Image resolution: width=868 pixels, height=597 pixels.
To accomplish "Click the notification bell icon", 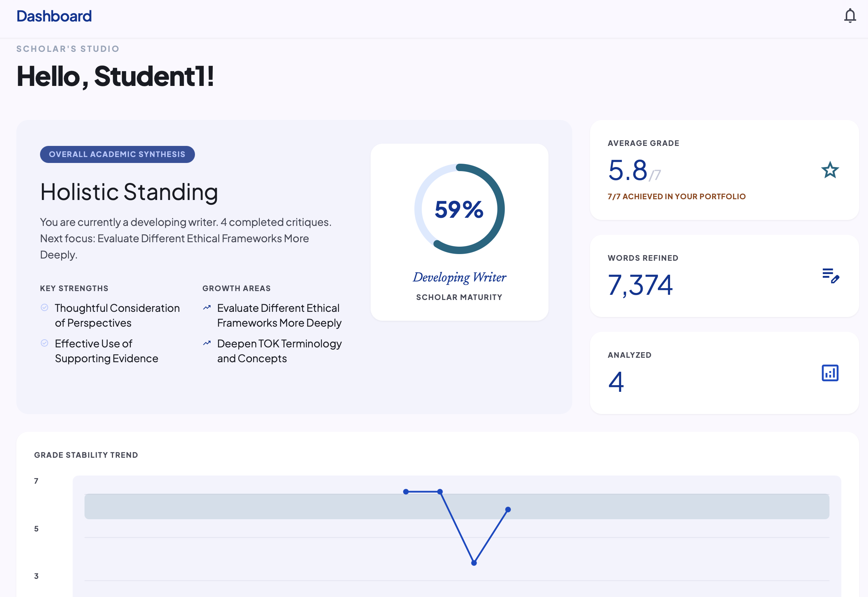I will click(x=850, y=16).
